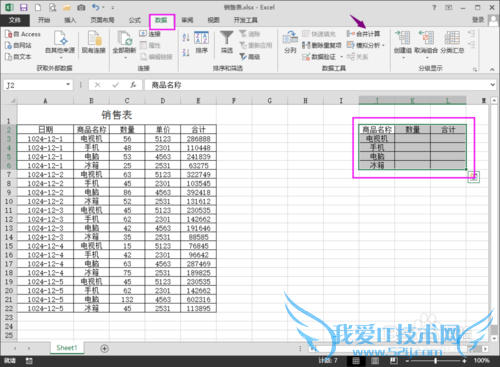The image size is (500, 367).
Task: Click Advanced filter (高级)
Action: click(250, 57)
